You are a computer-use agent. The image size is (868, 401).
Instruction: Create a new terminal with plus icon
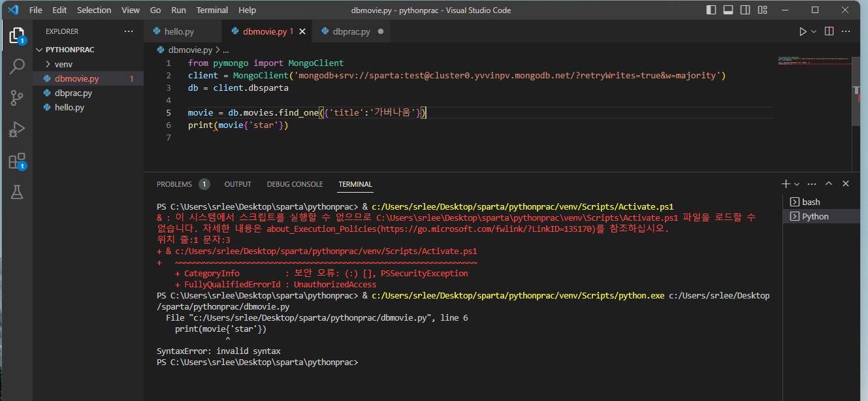coord(786,184)
